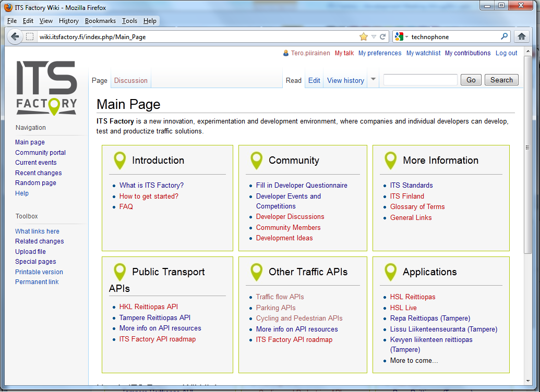
Task: Open the Tools menu
Action: click(129, 21)
